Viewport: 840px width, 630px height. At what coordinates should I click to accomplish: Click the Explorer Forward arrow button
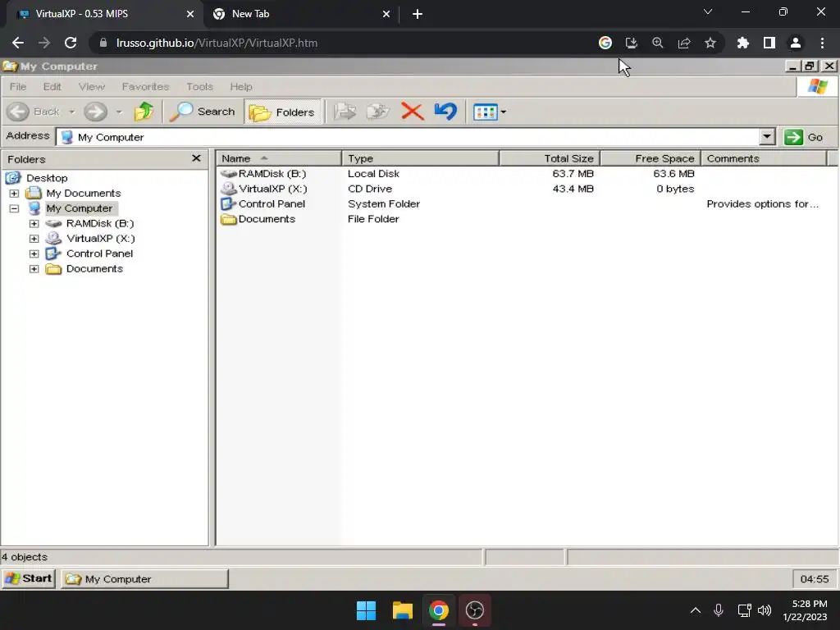coord(95,112)
